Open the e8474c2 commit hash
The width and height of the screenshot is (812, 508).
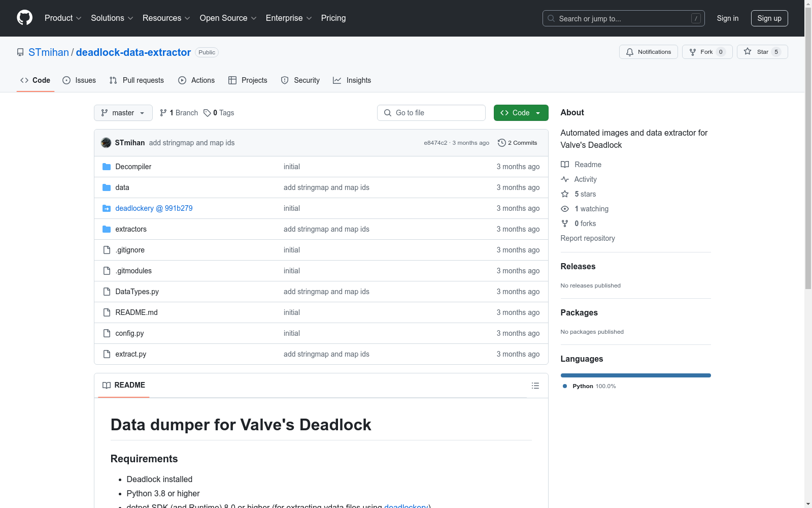pyautogui.click(x=435, y=143)
